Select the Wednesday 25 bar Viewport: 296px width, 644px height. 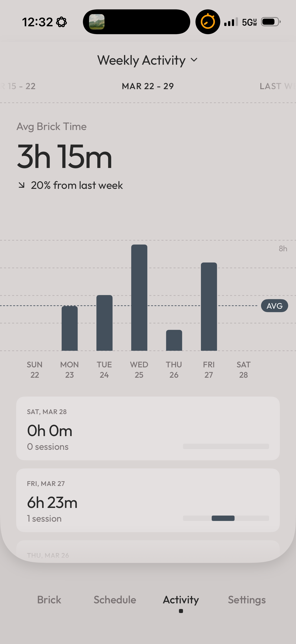point(139,298)
